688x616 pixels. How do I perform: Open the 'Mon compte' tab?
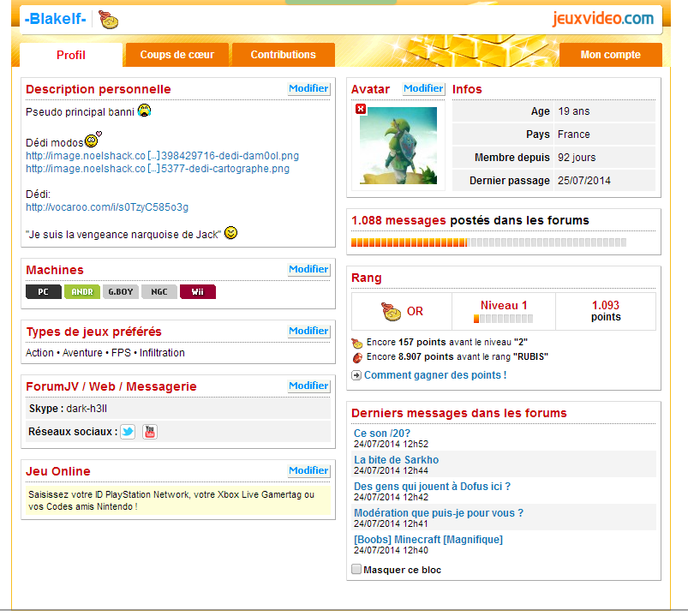click(610, 55)
